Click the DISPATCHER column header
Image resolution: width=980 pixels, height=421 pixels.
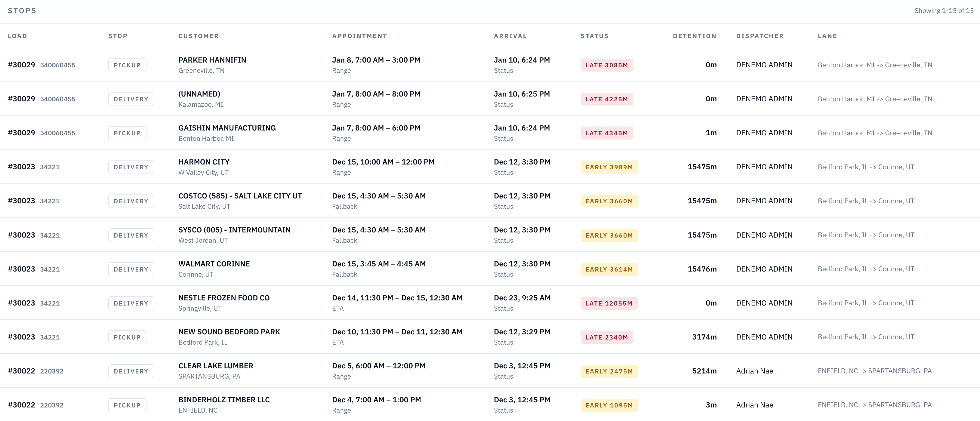[759, 36]
